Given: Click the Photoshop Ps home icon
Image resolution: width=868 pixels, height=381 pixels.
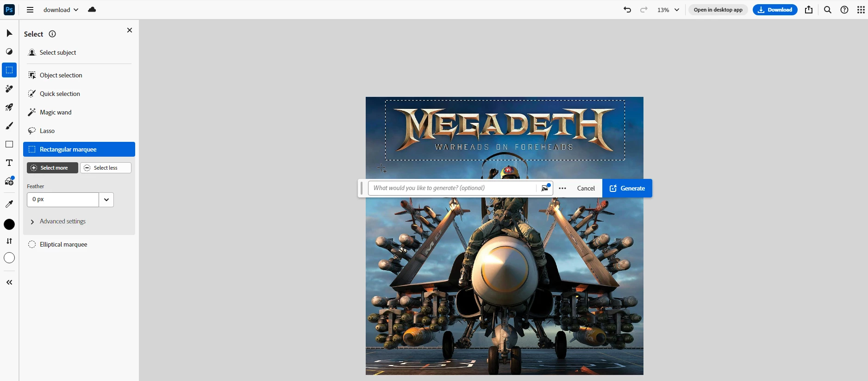Looking at the screenshot, I should pyautogui.click(x=9, y=9).
